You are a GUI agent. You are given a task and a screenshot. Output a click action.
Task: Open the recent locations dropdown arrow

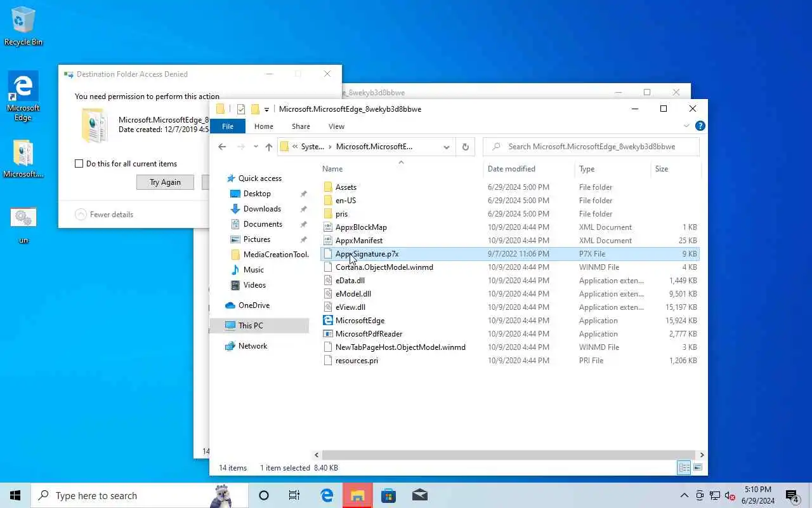click(256, 147)
